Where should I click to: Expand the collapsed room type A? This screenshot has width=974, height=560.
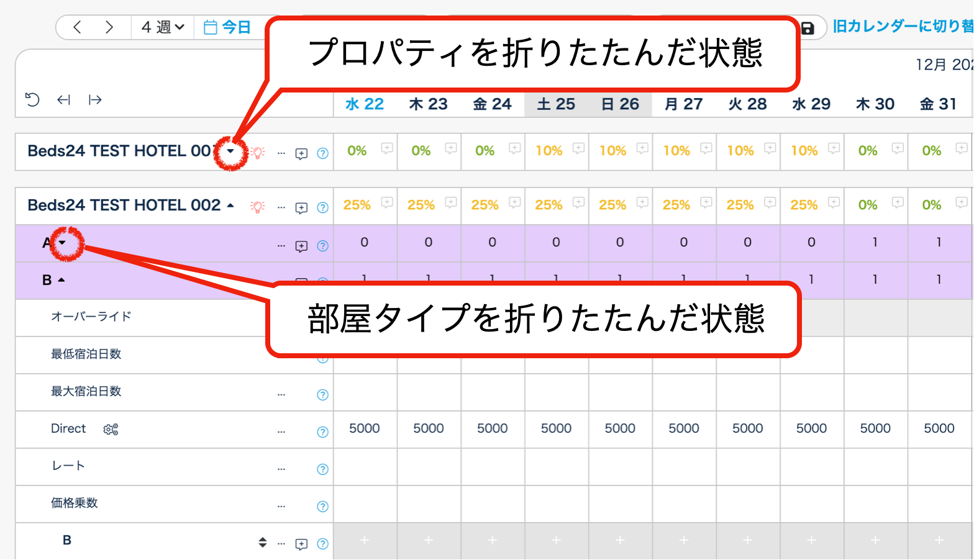pyautogui.click(x=62, y=243)
